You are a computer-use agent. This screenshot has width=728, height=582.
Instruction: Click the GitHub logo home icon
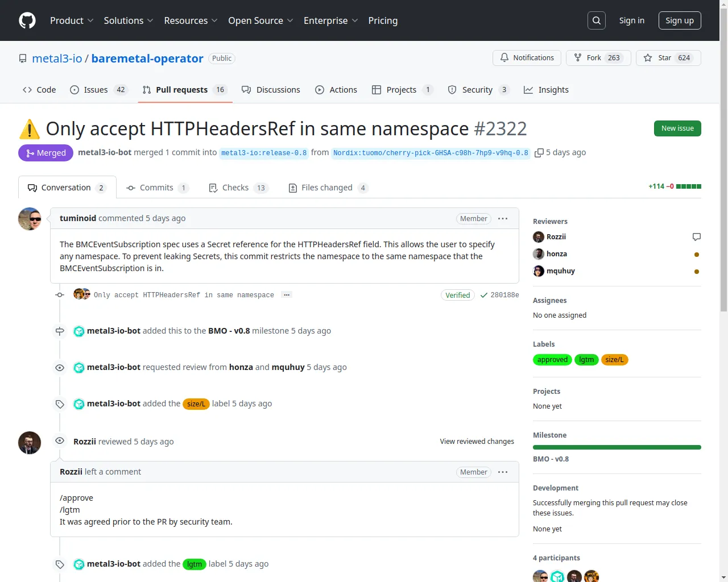[x=27, y=20]
